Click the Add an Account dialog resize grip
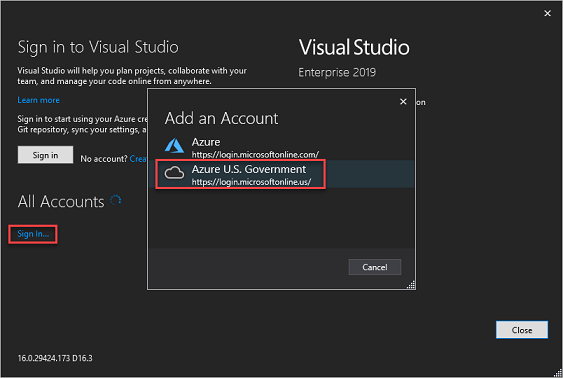The image size is (563, 378). 411,285
